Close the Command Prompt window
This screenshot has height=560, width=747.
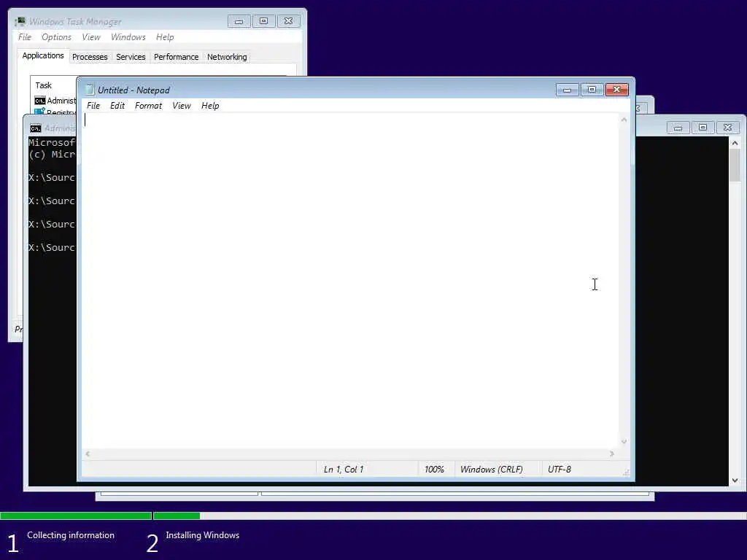[x=727, y=128]
